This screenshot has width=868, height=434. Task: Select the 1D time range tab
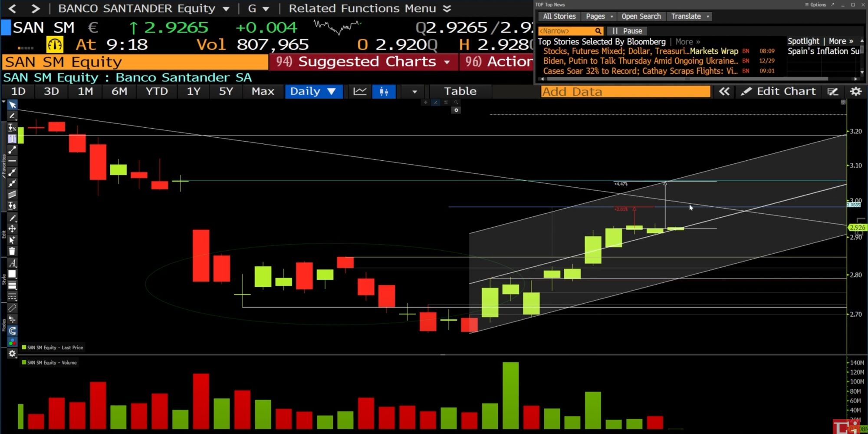coord(18,91)
